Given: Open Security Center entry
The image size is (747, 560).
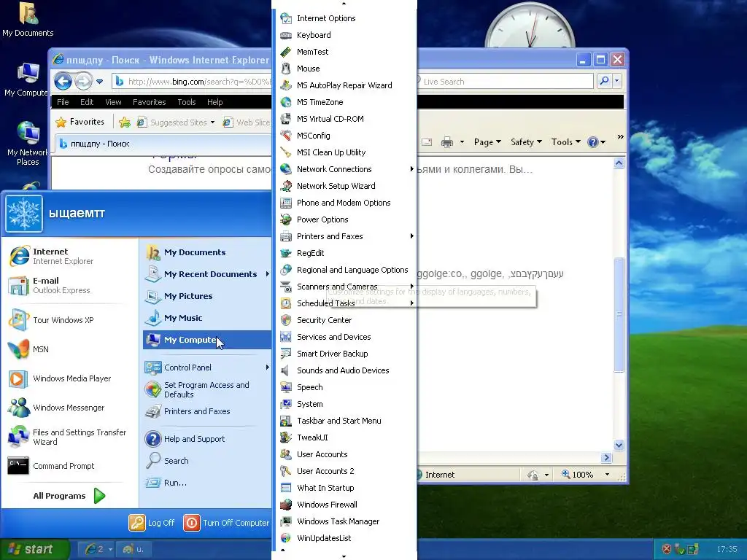Looking at the screenshot, I should 344,320.
